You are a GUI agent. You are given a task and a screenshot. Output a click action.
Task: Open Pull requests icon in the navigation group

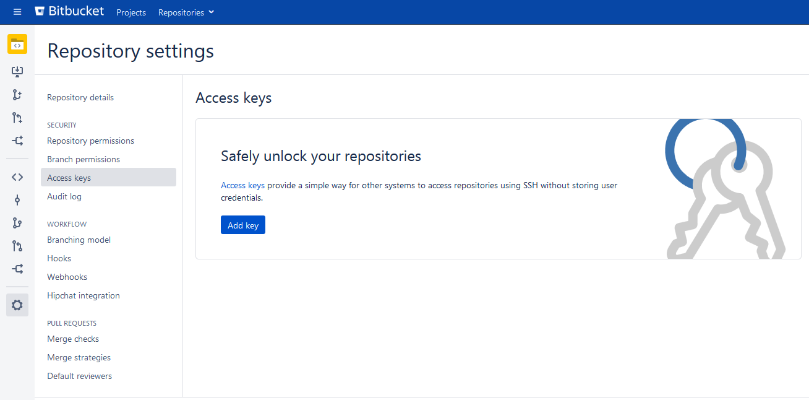17,246
